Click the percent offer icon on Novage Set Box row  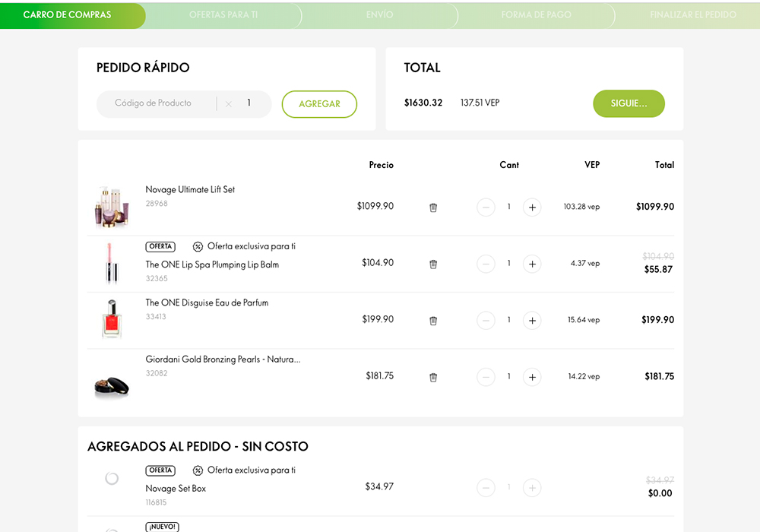coord(198,470)
